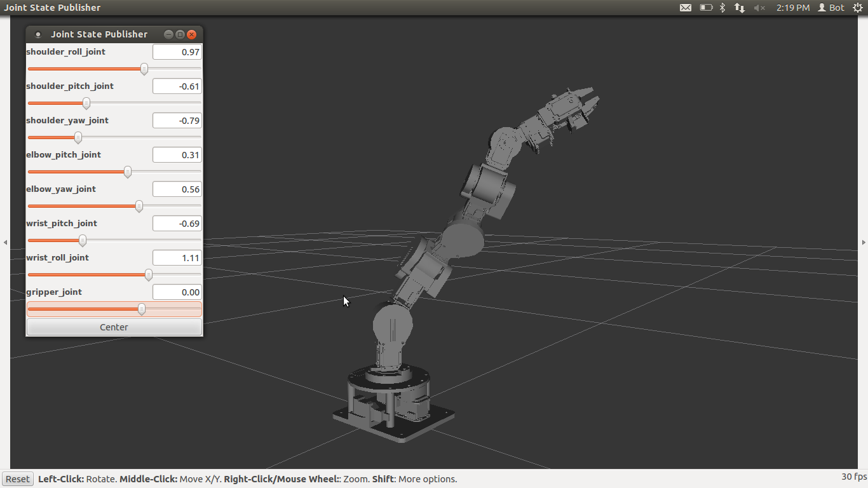Open the Bot user account menu
Viewport: 868px width, 488px height.
831,8
